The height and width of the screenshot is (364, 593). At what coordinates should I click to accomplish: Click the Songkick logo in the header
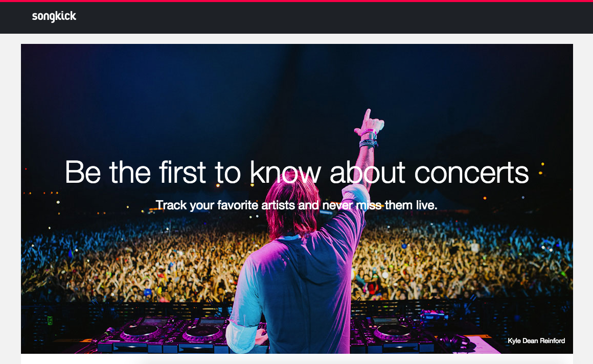click(x=54, y=17)
